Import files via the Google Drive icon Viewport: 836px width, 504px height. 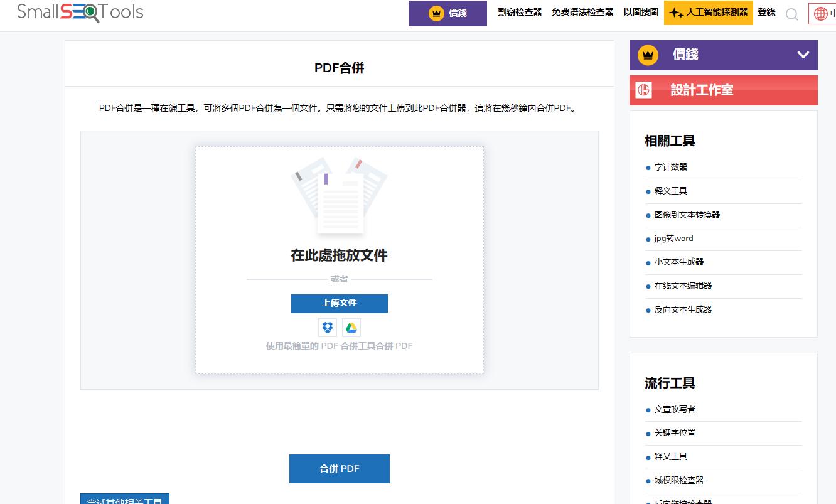(351, 327)
